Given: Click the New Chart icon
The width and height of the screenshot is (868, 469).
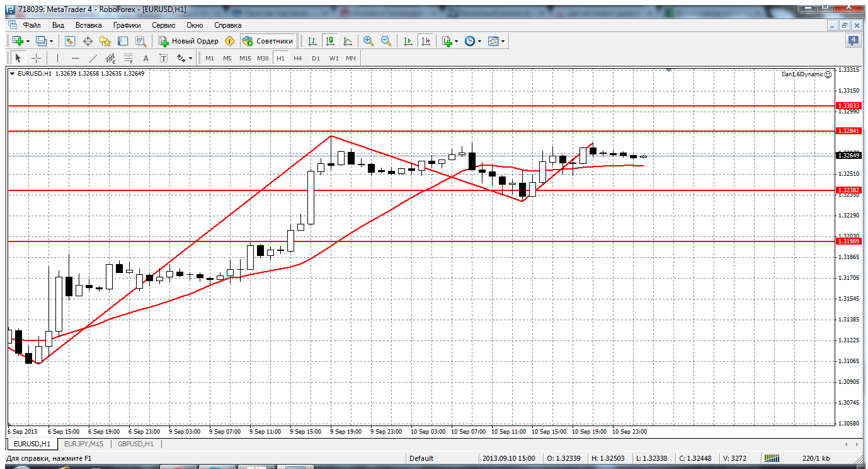Looking at the screenshot, I should click(x=18, y=41).
